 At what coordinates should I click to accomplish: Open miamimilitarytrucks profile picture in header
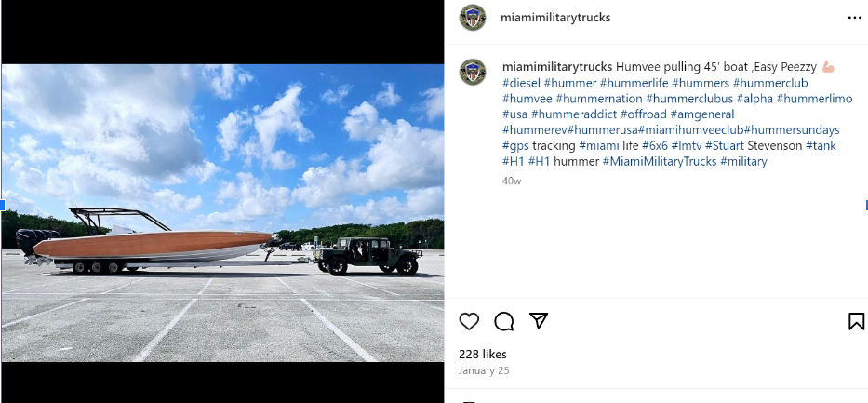[x=473, y=18]
